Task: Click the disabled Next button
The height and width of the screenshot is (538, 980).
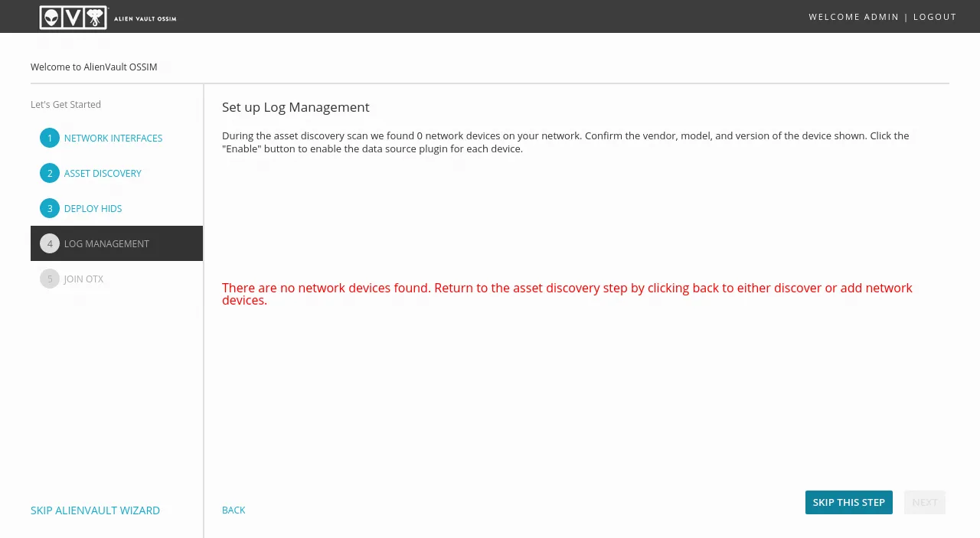Action: 925,502
